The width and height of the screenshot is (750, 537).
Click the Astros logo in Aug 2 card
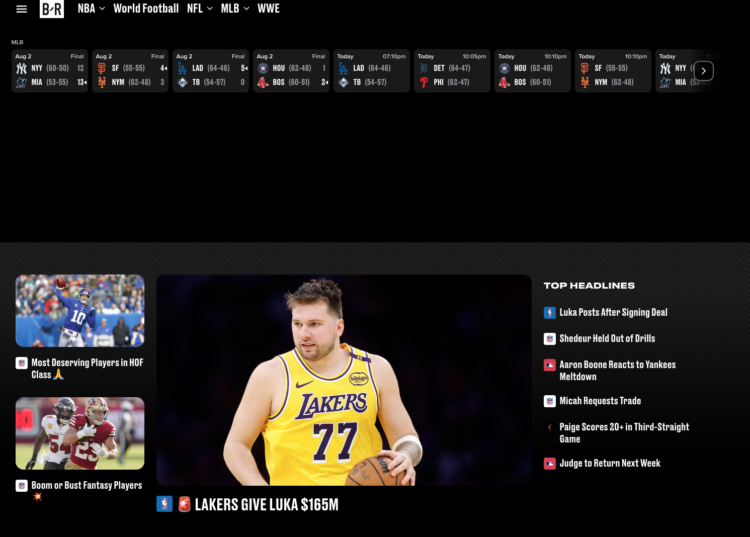click(263, 68)
